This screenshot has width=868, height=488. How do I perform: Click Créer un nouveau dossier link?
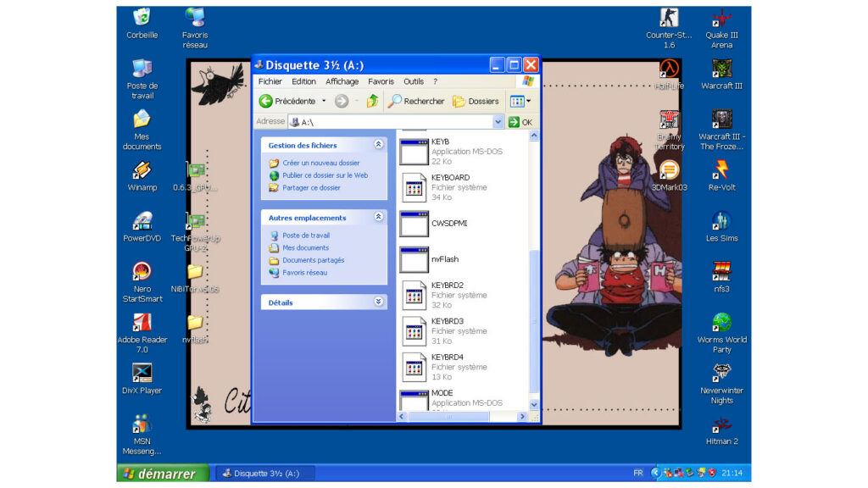point(320,163)
